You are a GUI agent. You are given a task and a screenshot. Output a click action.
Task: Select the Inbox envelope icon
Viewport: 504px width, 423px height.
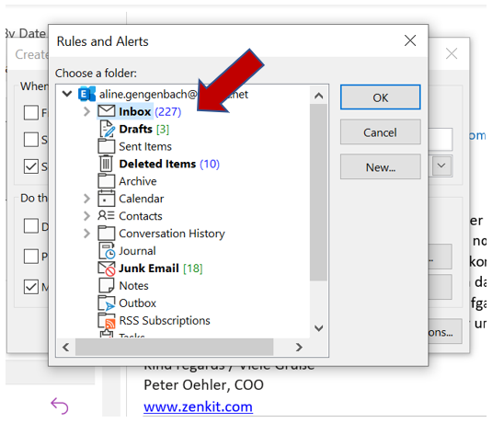[x=106, y=111]
